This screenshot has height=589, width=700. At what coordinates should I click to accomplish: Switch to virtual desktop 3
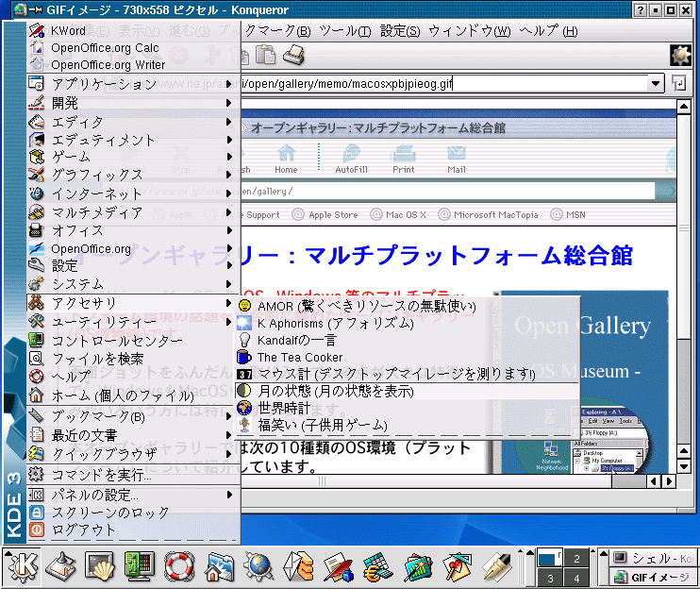(x=550, y=578)
